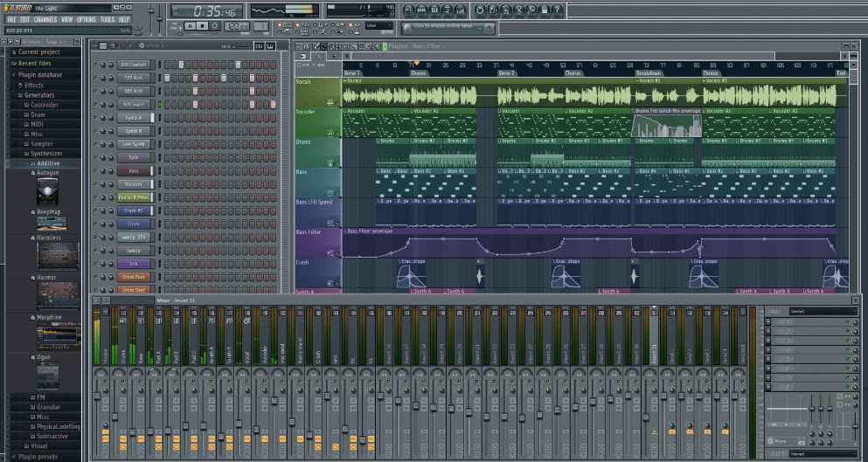Image resolution: width=868 pixels, height=462 pixels.
Task: Open the CHANNELS menu
Action: (x=45, y=19)
